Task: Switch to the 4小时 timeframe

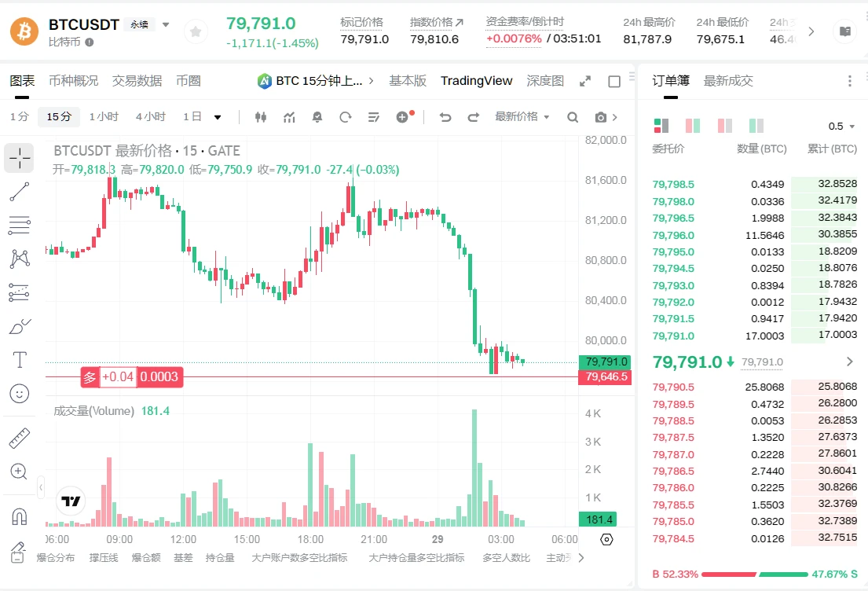Action: point(151,117)
